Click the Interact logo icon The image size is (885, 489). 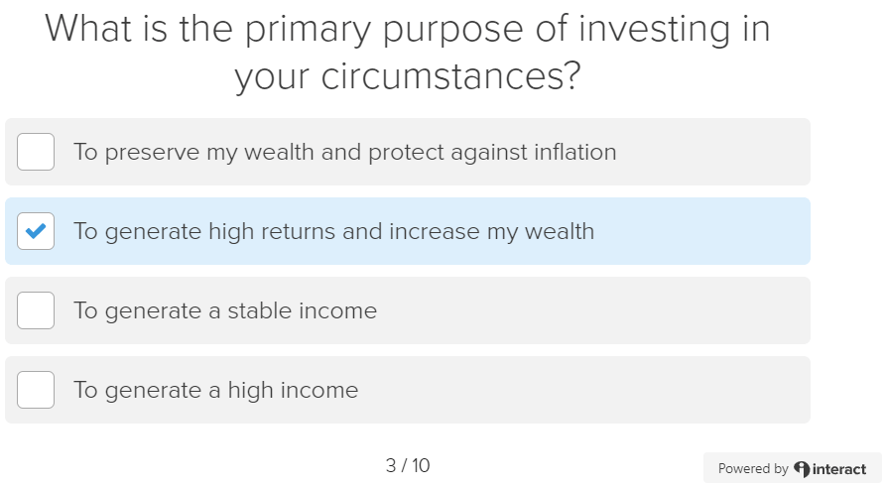point(801,469)
